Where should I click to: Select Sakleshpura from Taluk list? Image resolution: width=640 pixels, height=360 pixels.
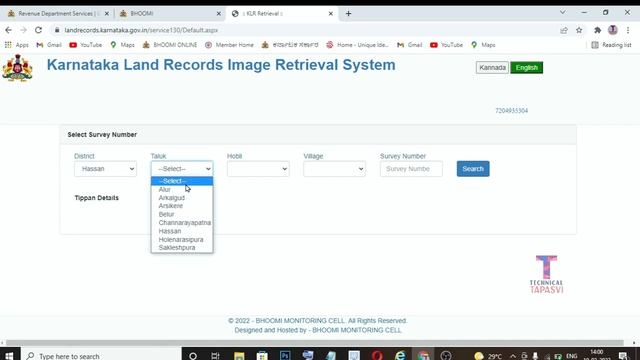coord(182,248)
